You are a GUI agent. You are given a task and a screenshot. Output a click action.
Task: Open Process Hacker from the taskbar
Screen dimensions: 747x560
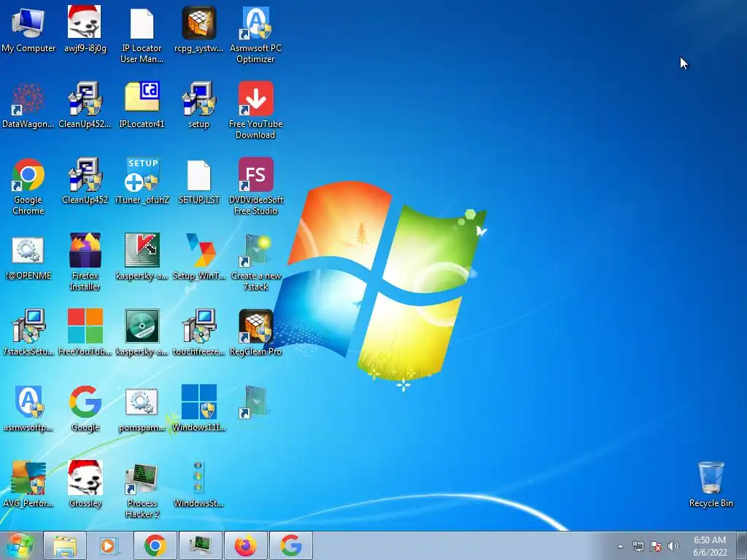200,545
